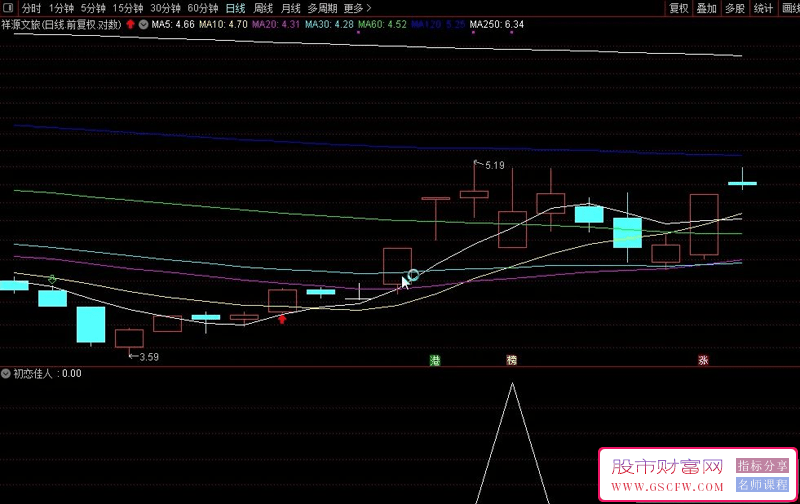Click the green down arrow signal marker
800x504 pixels.
coord(52,279)
